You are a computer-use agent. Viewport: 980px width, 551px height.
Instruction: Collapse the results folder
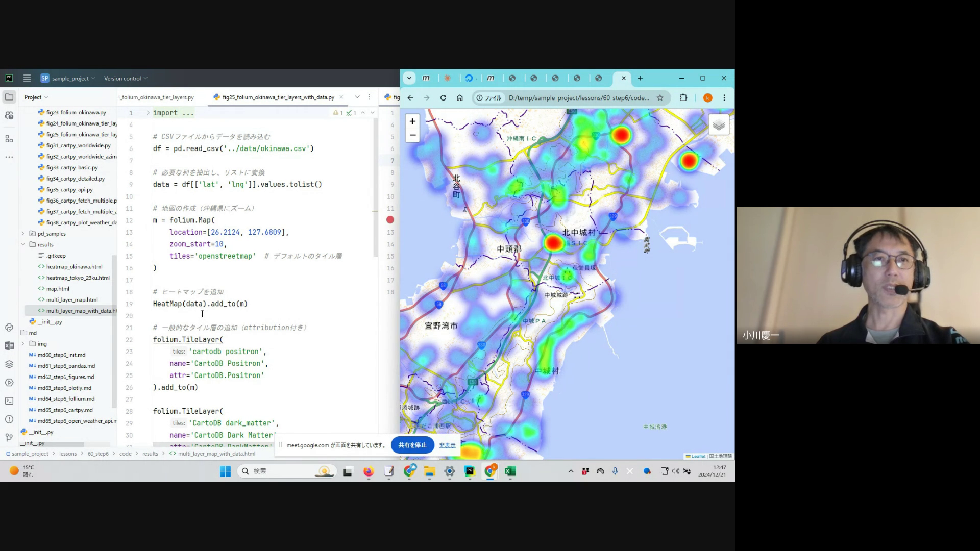pos(23,244)
